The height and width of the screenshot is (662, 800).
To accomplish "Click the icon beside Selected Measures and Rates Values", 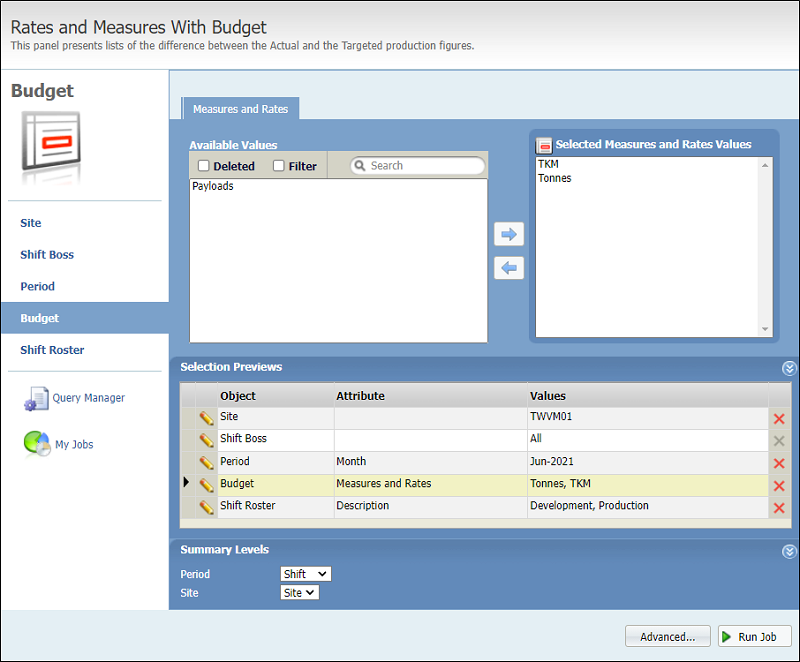I will 544,146.
